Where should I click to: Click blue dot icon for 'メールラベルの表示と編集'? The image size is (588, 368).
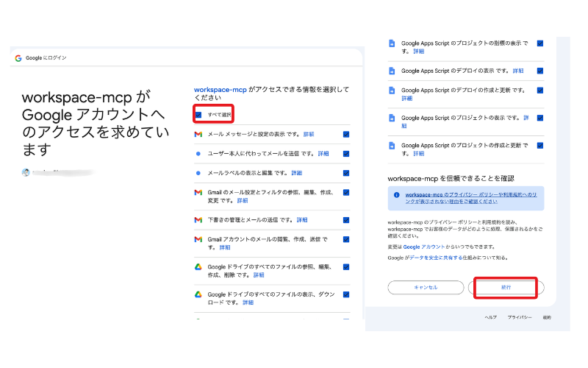tap(198, 173)
